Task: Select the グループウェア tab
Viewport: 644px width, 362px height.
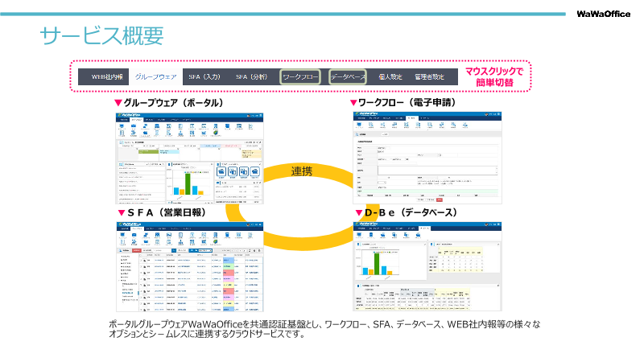Action: pyautogui.click(x=155, y=76)
